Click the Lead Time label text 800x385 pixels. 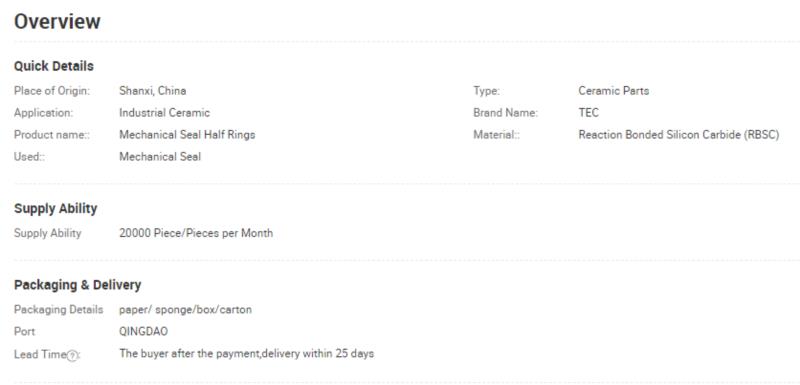click(40, 354)
